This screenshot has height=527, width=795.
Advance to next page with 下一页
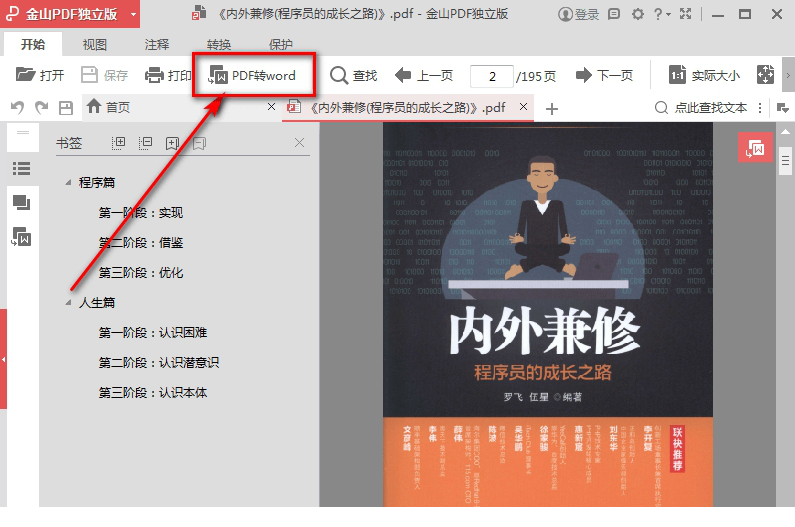tap(604, 75)
